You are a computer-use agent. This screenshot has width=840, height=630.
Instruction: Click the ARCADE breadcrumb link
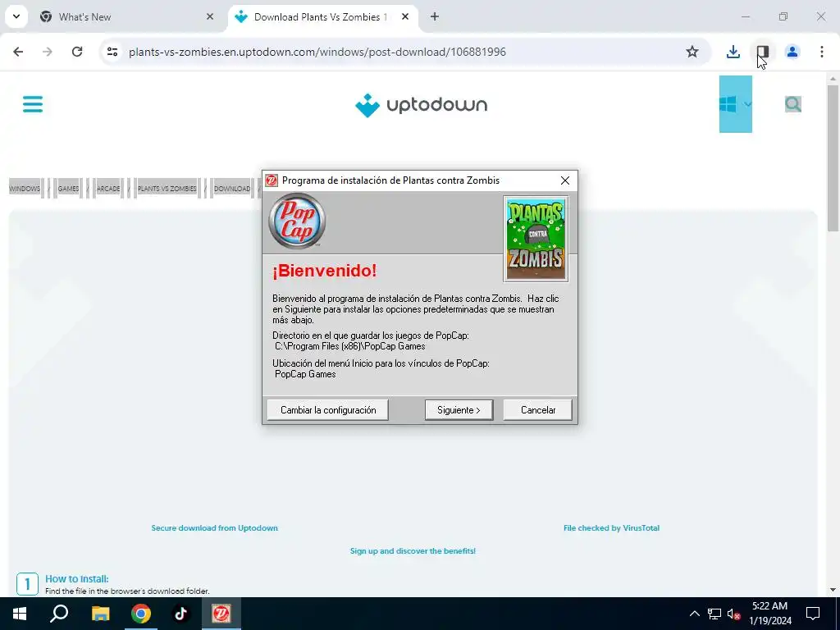pos(108,189)
